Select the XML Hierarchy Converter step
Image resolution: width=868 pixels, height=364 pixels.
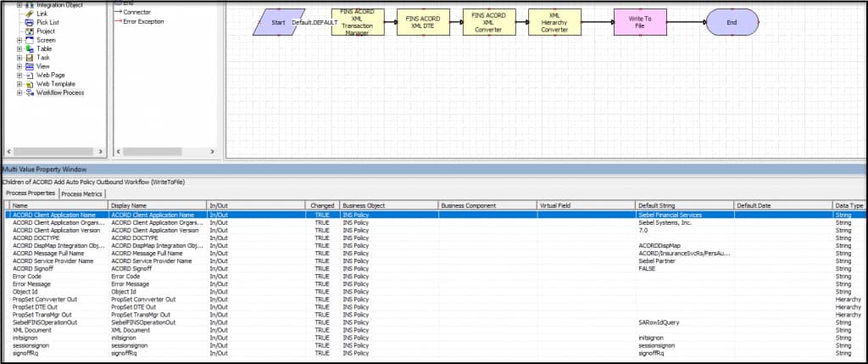[554, 22]
